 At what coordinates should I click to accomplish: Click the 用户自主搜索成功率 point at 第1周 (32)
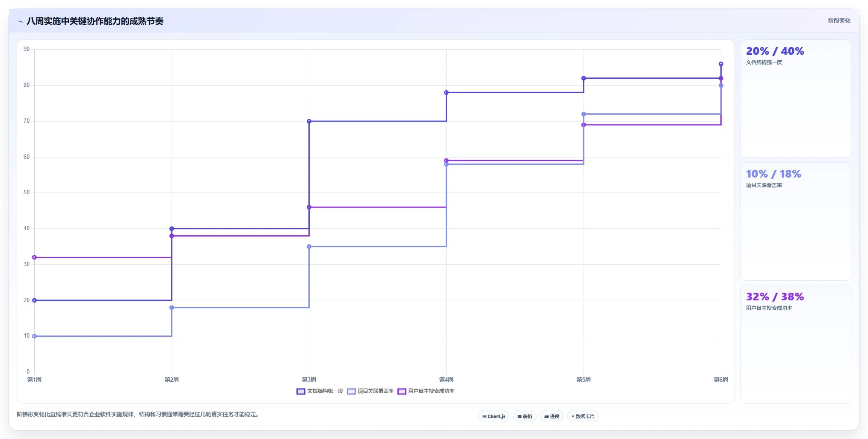point(34,258)
